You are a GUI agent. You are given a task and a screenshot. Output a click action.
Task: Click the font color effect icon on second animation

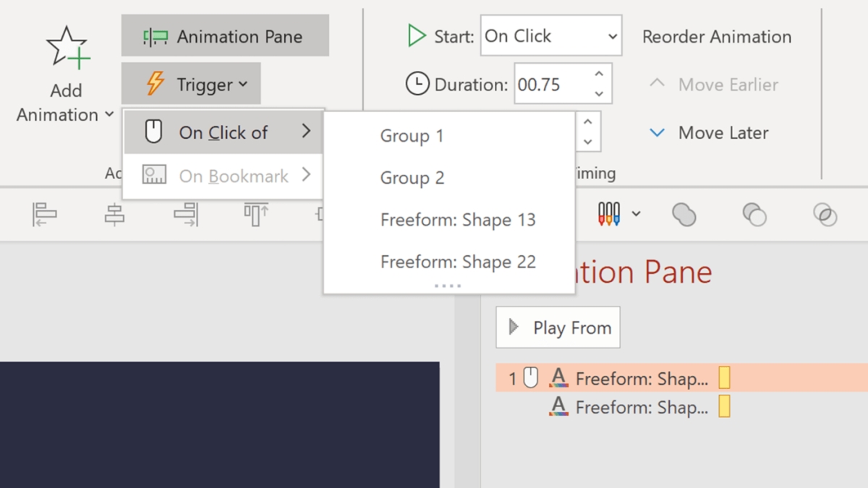pos(558,406)
